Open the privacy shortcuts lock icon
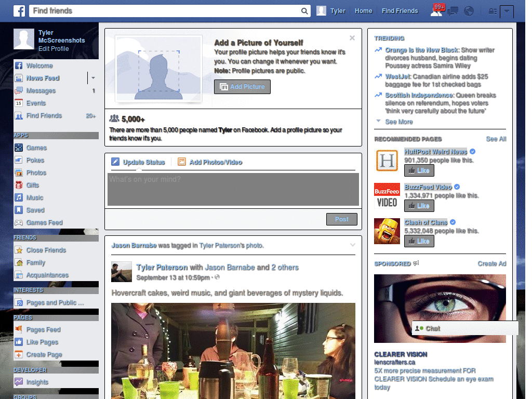The width and height of the screenshot is (532, 399). [493, 11]
